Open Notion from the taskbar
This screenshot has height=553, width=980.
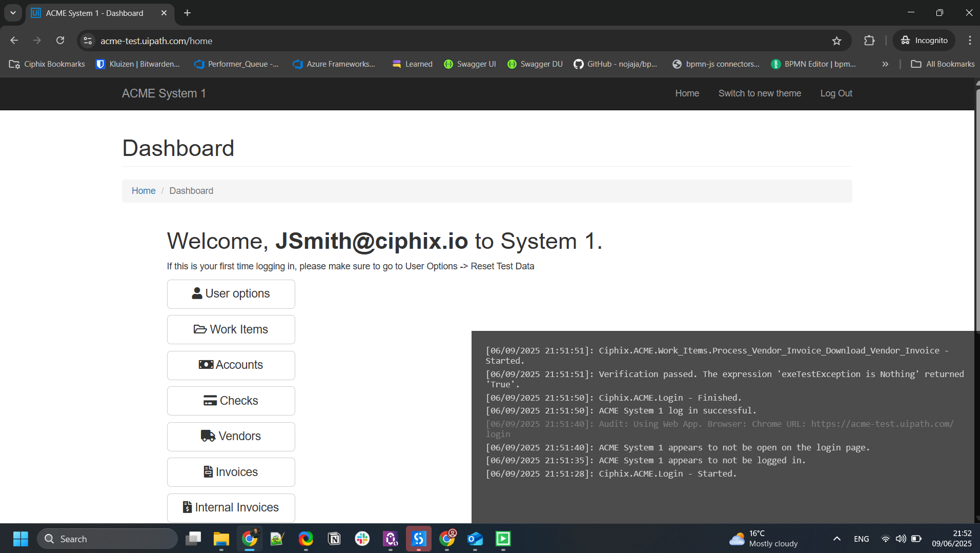(334, 539)
